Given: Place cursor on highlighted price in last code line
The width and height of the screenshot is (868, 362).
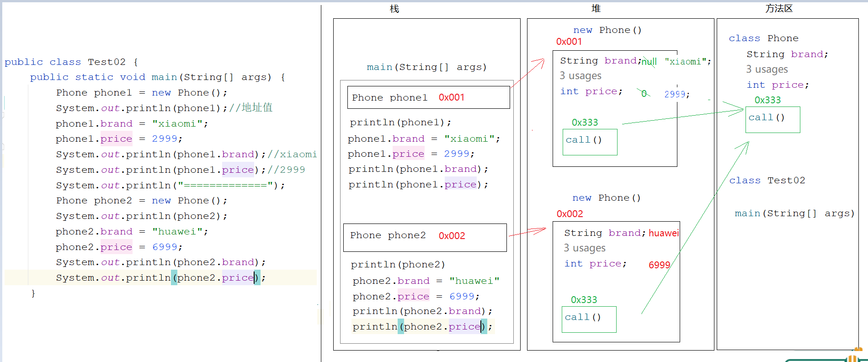Looking at the screenshot, I should point(237,278).
